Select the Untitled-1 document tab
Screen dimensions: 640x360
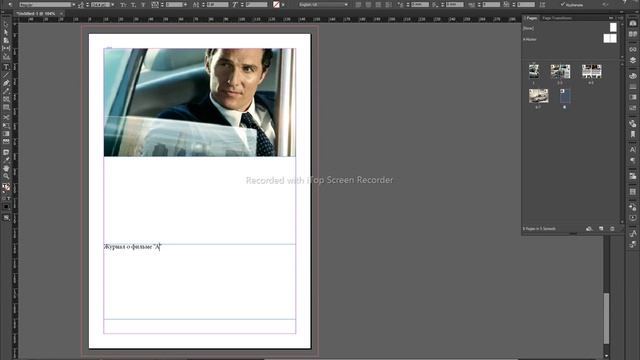click(36, 13)
